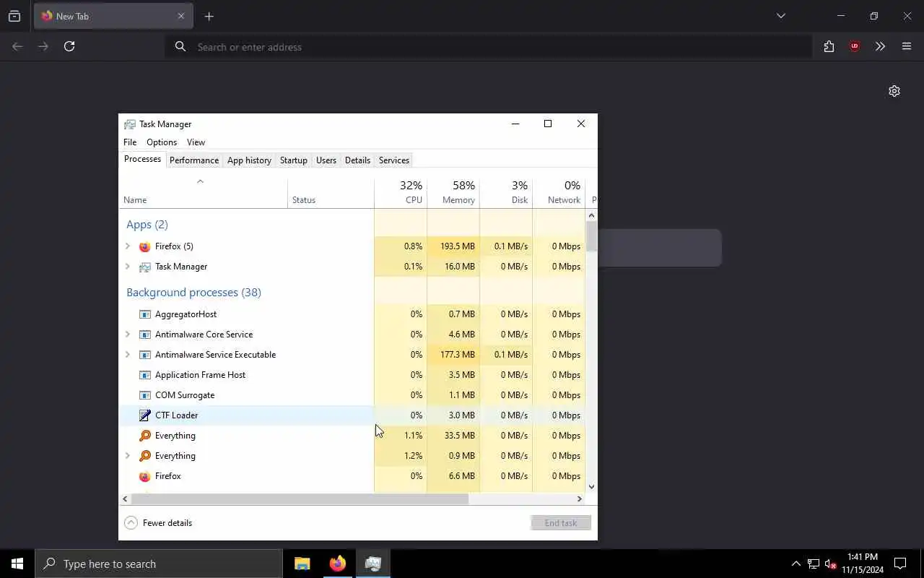Open the action center notifications icon
Screen dimensions: 924x578
[x=900, y=564]
